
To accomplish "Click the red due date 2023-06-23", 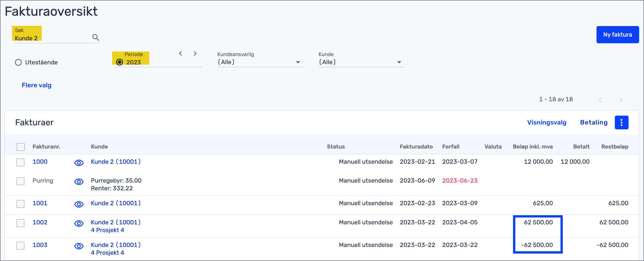I will tap(460, 181).
